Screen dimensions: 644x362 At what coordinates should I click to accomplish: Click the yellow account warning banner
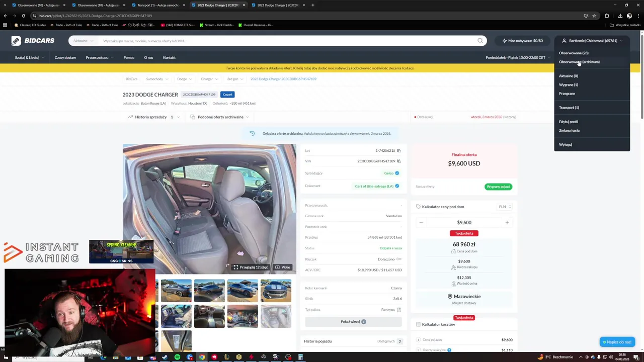[x=320, y=68]
